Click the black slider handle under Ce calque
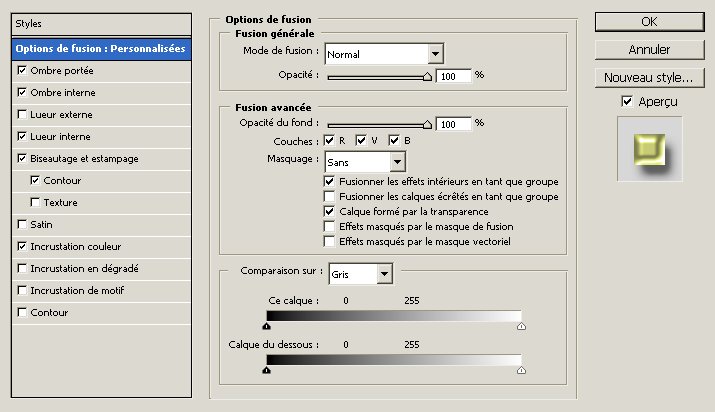The width and height of the screenshot is (715, 412). point(267,326)
